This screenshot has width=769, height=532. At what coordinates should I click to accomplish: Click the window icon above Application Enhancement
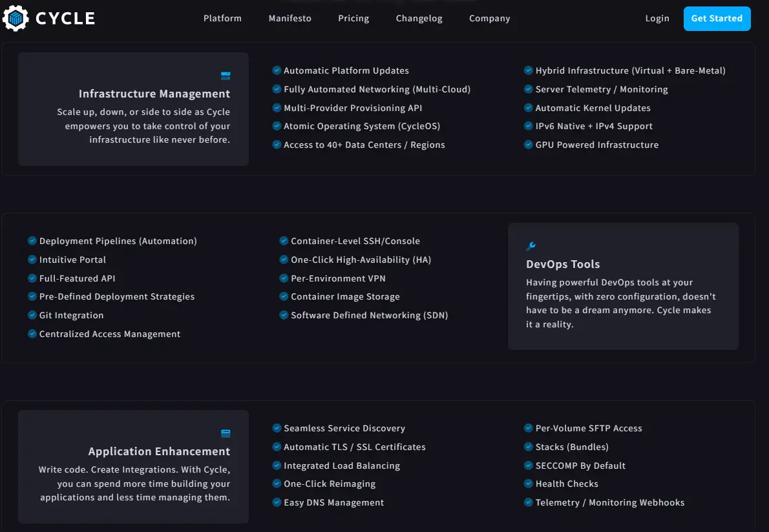click(x=226, y=433)
